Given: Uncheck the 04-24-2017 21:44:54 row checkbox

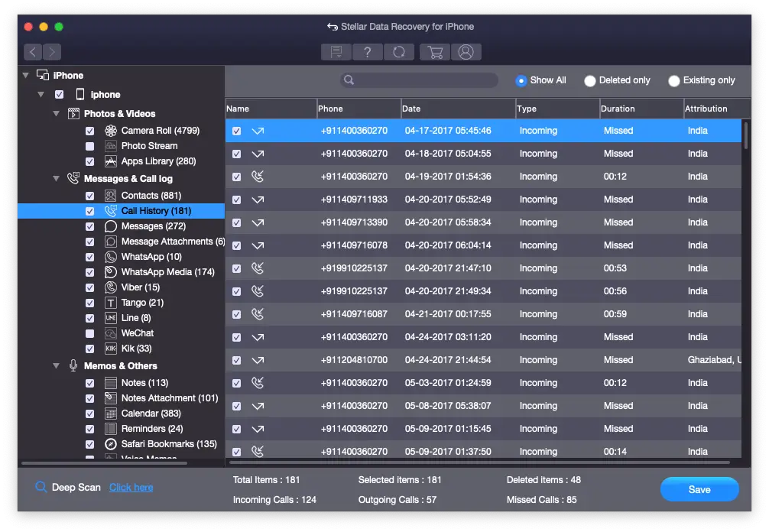Looking at the screenshot, I should point(236,360).
